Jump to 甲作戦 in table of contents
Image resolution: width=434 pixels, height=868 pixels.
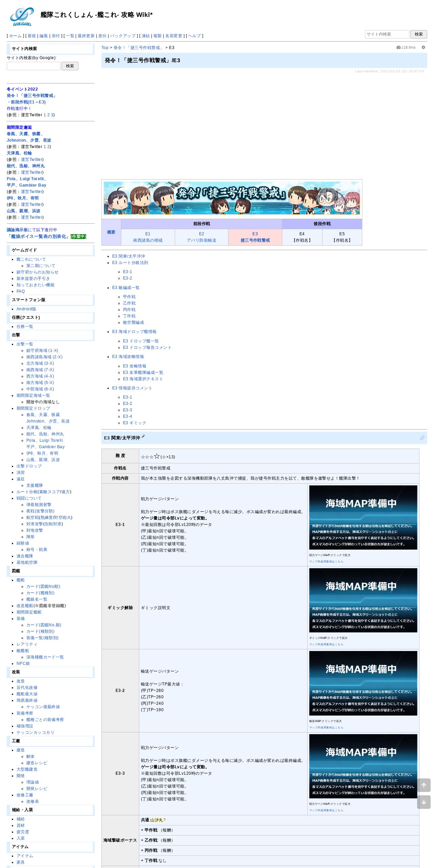tap(129, 297)
